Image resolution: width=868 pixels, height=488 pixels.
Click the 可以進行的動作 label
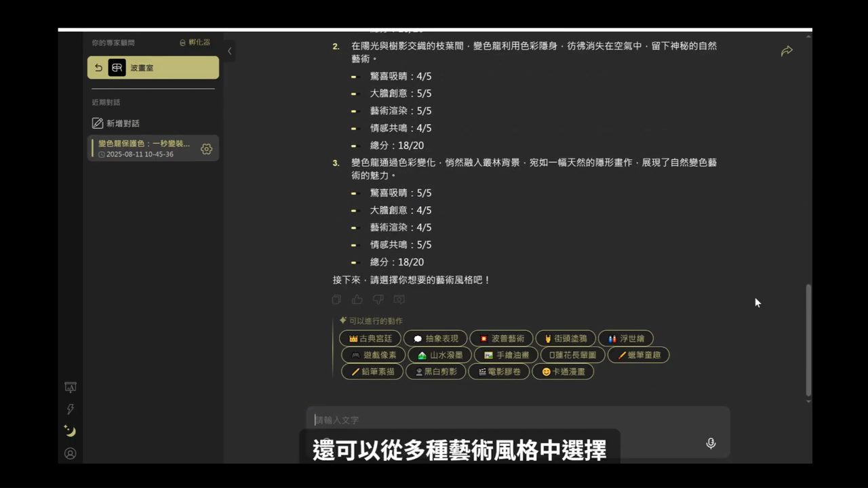[376, 321]
